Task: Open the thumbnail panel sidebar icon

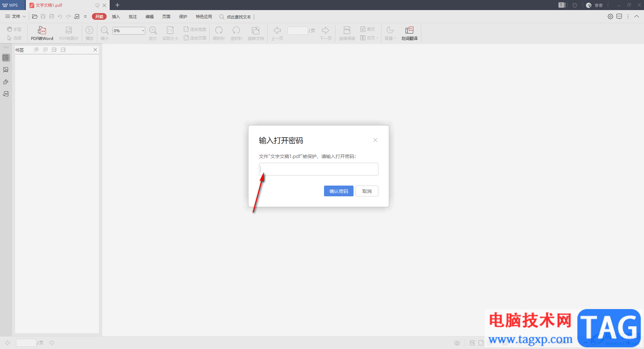Action: click(x=6, y=70)
